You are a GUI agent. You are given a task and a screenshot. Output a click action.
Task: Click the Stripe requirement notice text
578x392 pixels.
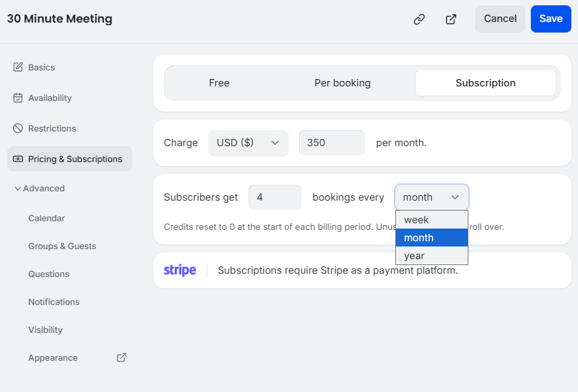click(337, 270)
